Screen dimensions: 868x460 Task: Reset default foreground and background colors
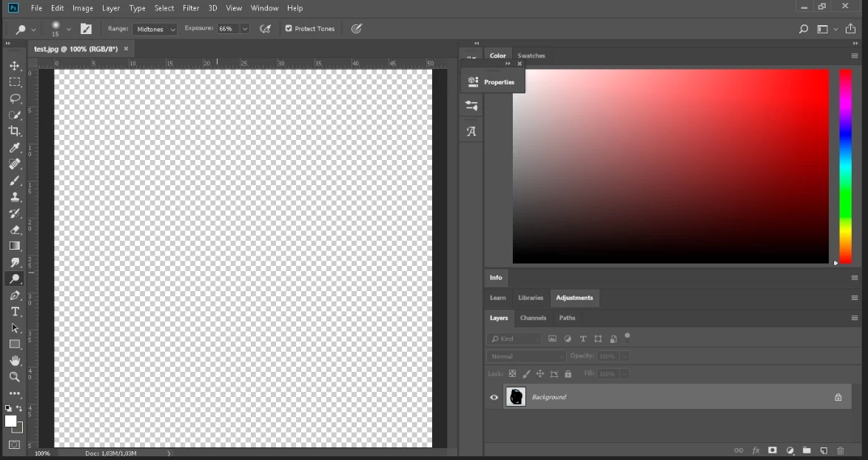7,408
